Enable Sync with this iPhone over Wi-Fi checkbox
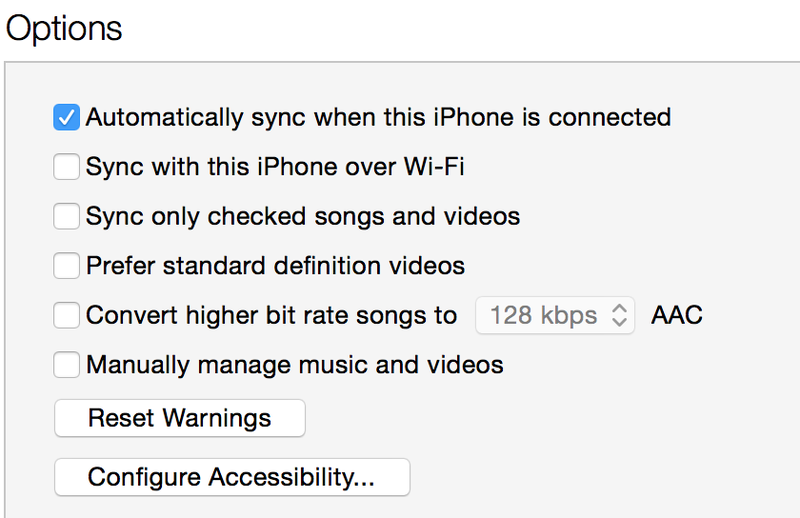800x518 pixels. 66,167
